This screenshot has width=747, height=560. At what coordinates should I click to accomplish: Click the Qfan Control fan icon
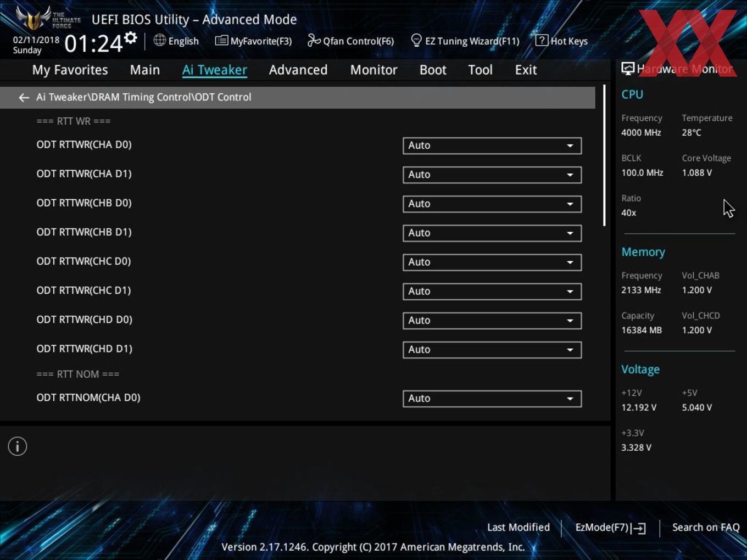click(x=314, y=40)
